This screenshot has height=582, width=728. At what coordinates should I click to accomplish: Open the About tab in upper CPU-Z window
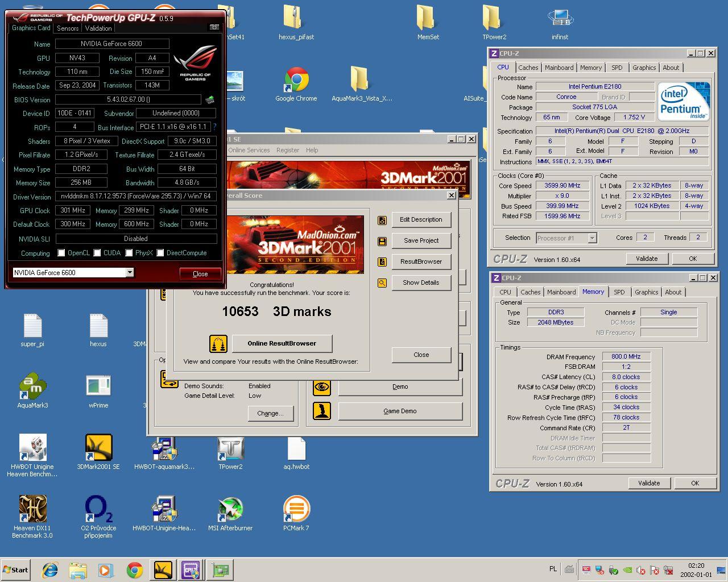click(671, 68)
